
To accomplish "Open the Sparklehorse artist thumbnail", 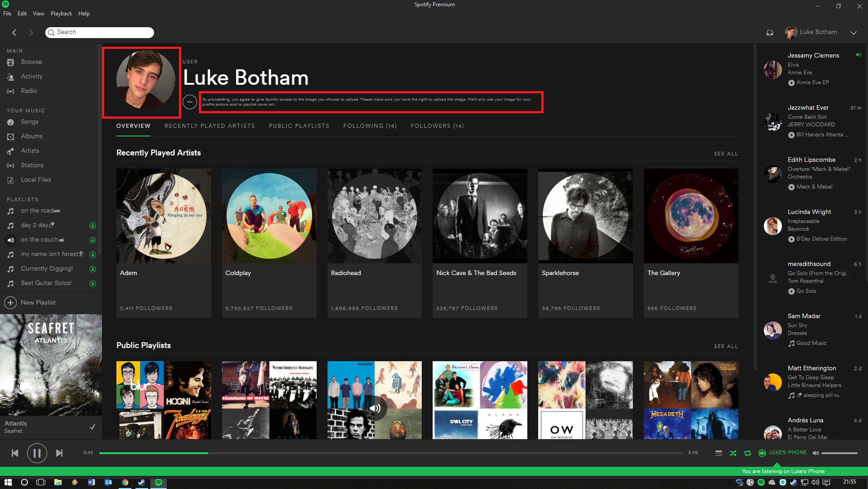I will [585, 216].
